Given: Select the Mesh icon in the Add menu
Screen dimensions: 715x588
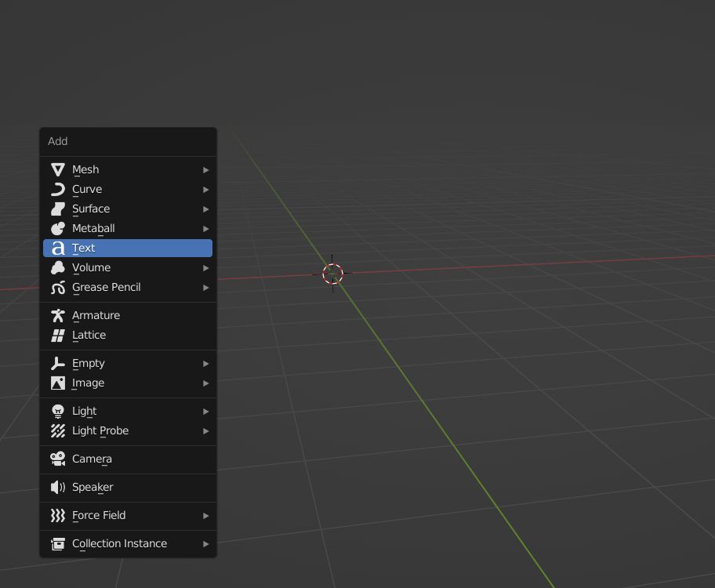Looking at the screenshot, I should 58,169.
